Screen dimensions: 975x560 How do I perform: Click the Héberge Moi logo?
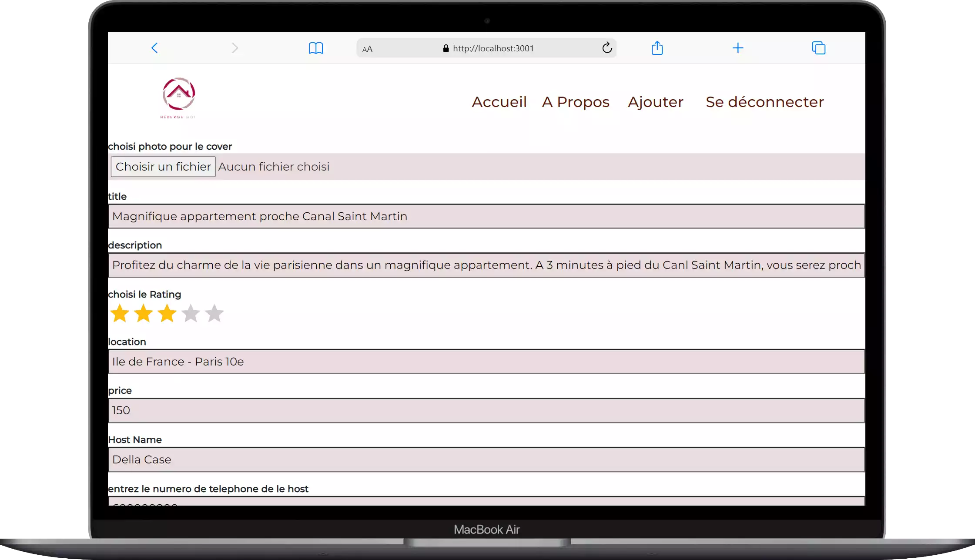coord(178,98)
